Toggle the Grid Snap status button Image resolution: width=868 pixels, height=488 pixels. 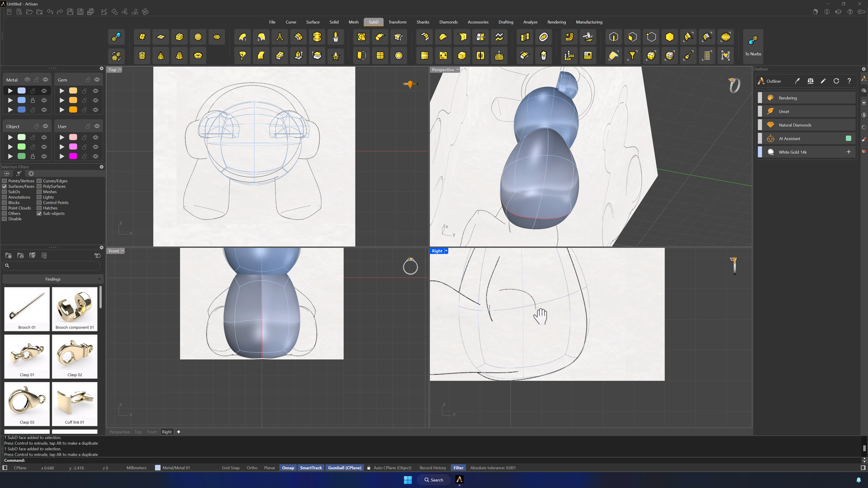pos(231,468)
